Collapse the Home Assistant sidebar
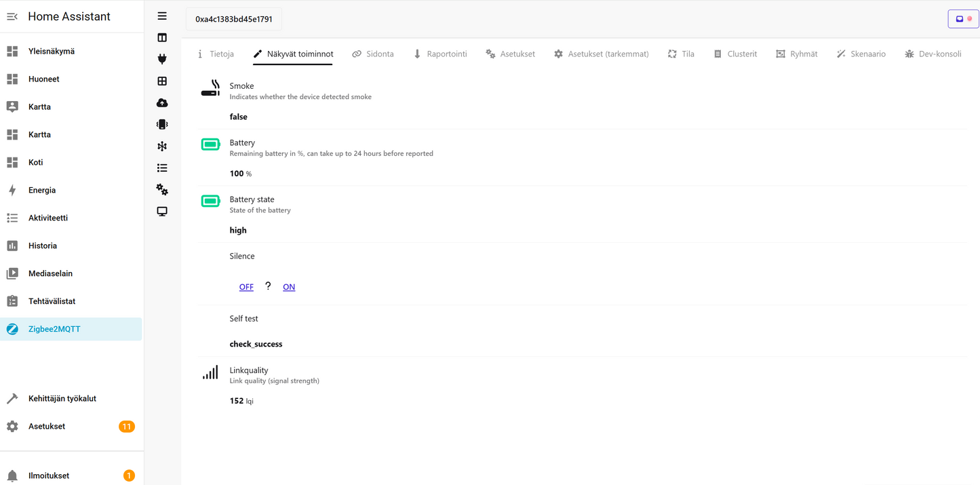Screen dimensions: 980x485 click(x=12, y=16)
